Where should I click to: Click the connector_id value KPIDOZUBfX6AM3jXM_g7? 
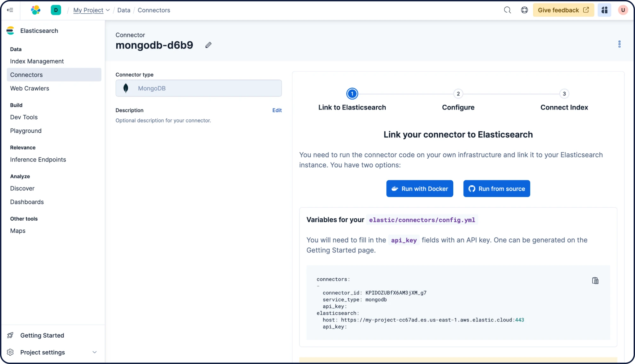pos(396,293)
